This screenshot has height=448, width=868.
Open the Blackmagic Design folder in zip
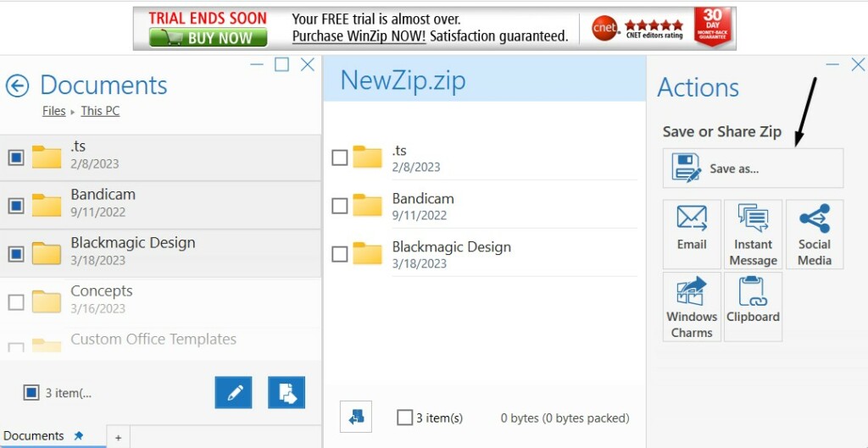(x=451, y=247)
